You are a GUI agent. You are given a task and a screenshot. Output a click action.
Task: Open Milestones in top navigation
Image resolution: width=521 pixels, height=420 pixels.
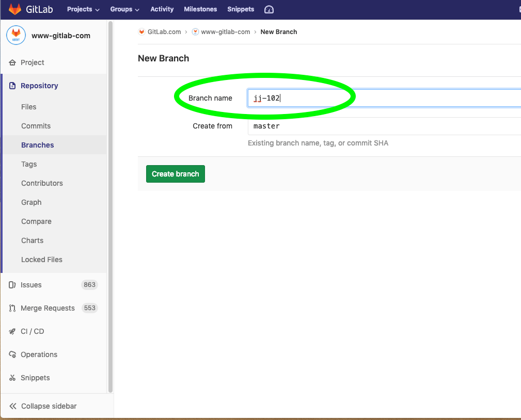coord(200,9)
